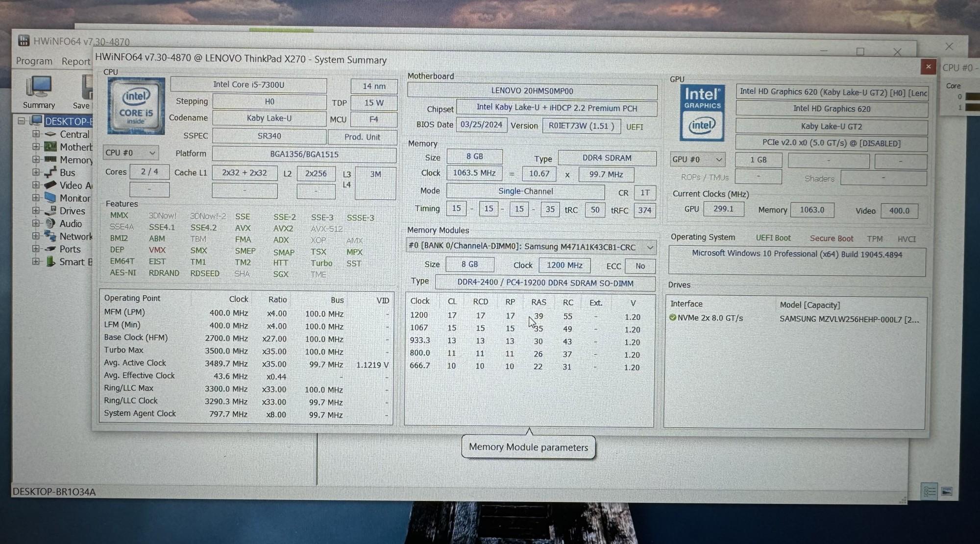Expand the Bus tree node
Viewport: 980px width, 544px height.
36,172
